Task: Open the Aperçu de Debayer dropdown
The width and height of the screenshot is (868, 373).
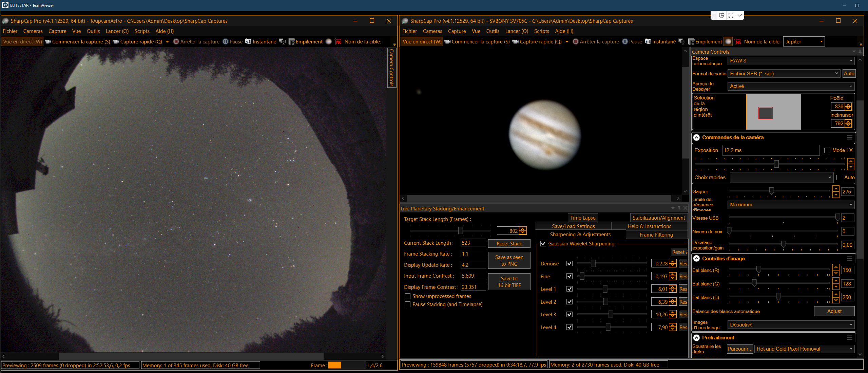Action: (x=791, y=86)
